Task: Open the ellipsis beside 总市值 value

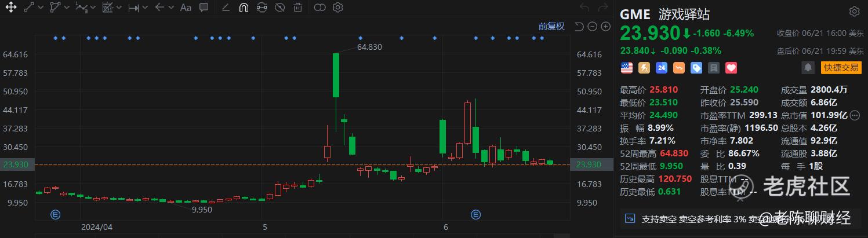Action: pyautogui.click(x=855, y=115)
